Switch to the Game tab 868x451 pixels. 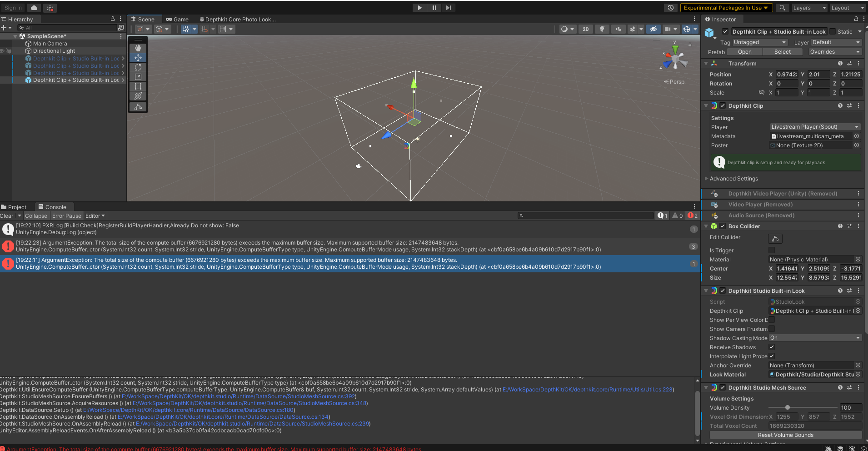pyautogui.click(x=177, y=19)
